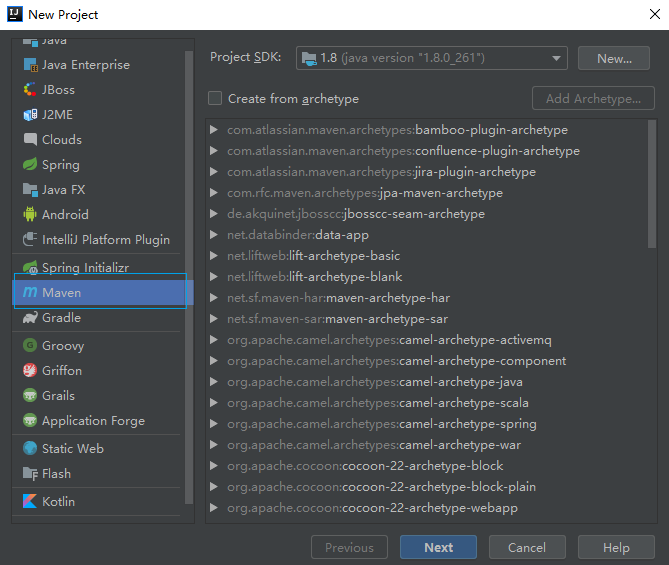Viewport: 669px width, 565px height.
Task: Click the Griffon red icon
Action: click(x=30, y=370)
